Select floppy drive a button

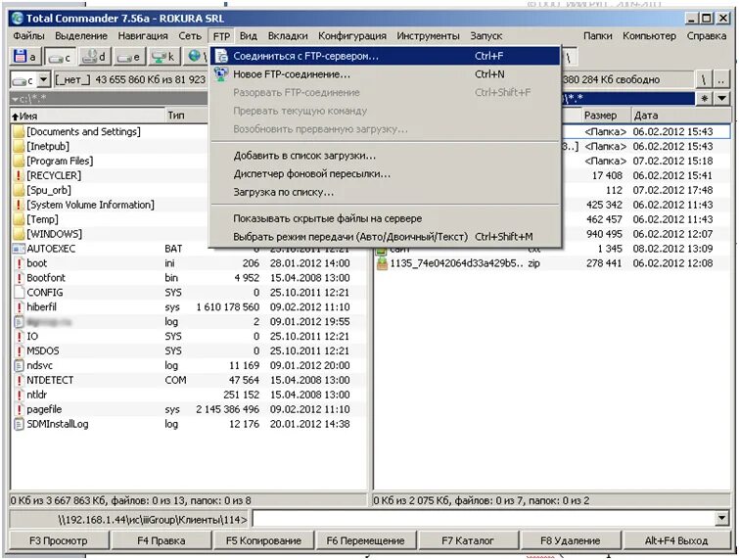pyautogui.click(x=25, y=57)
